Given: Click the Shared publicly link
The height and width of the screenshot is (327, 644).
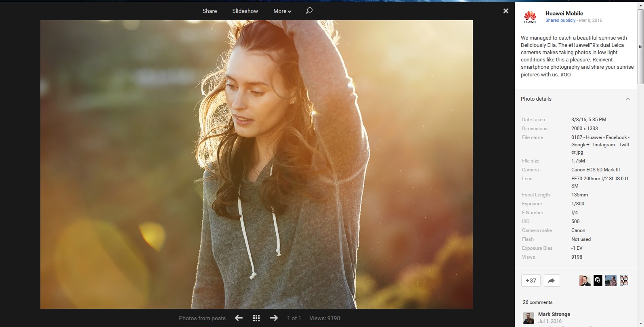Looking at the screenshot, I should click(x=560, y=20).
